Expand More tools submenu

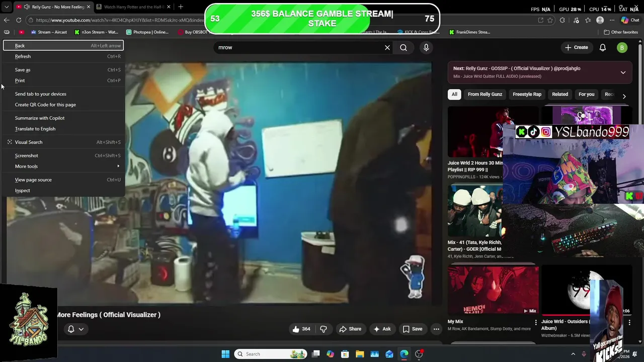[x=63, y=166]
